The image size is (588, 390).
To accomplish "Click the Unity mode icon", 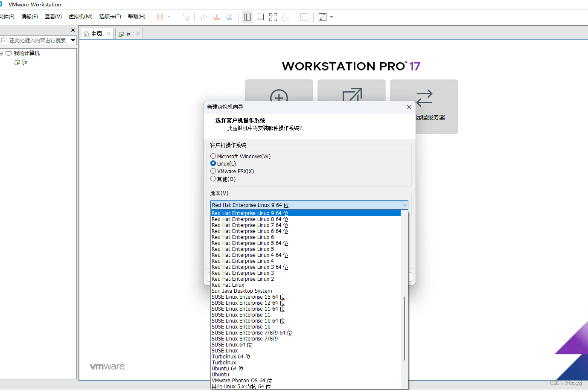I will (x=286, y=17).
